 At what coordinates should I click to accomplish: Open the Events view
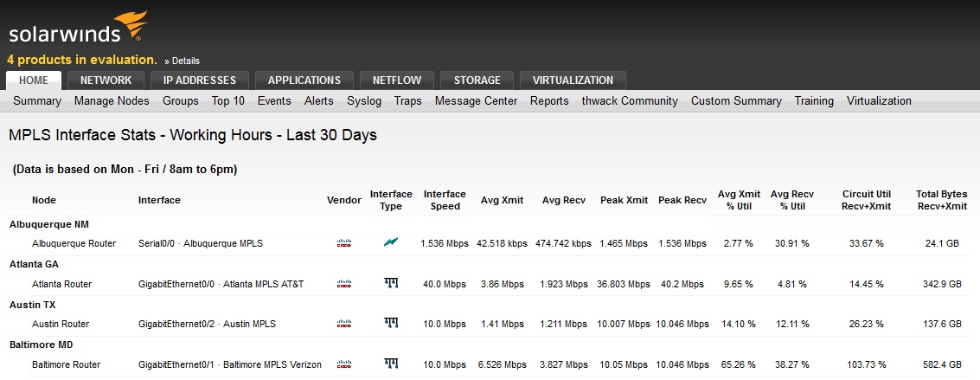tap(274, 100)
